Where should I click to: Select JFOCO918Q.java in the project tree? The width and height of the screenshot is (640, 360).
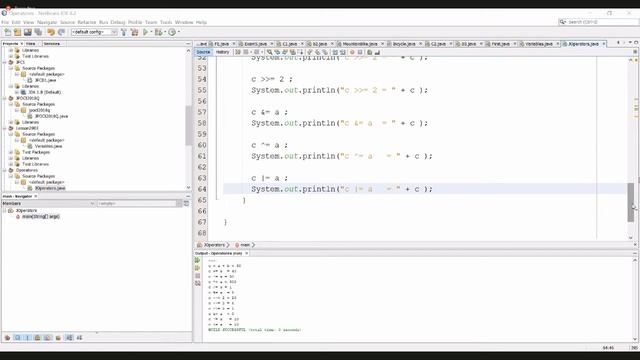[51, 116]
